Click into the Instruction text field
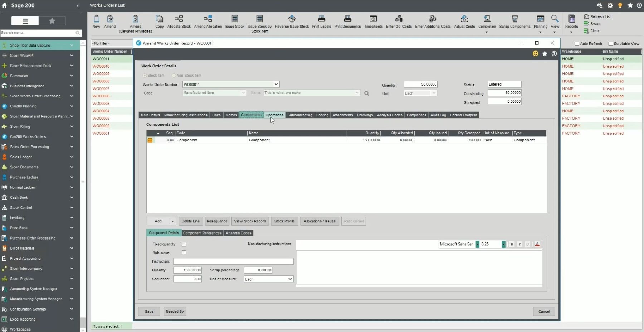 233,262
